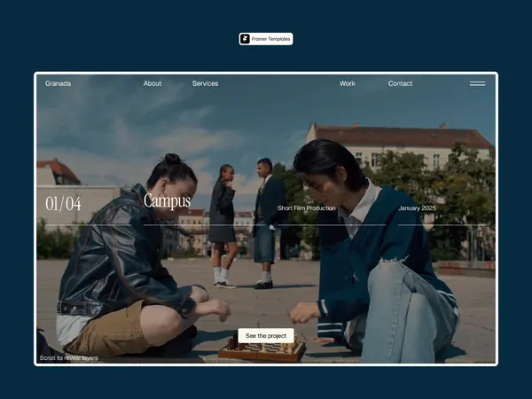Go to Granada home link
532x399 pixels.
point(58,83)
